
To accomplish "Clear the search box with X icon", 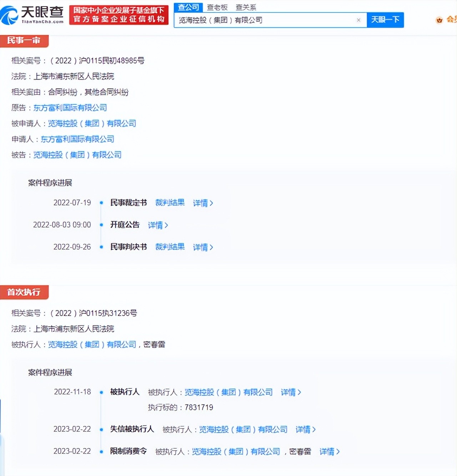I will click(x=358, y=20).
